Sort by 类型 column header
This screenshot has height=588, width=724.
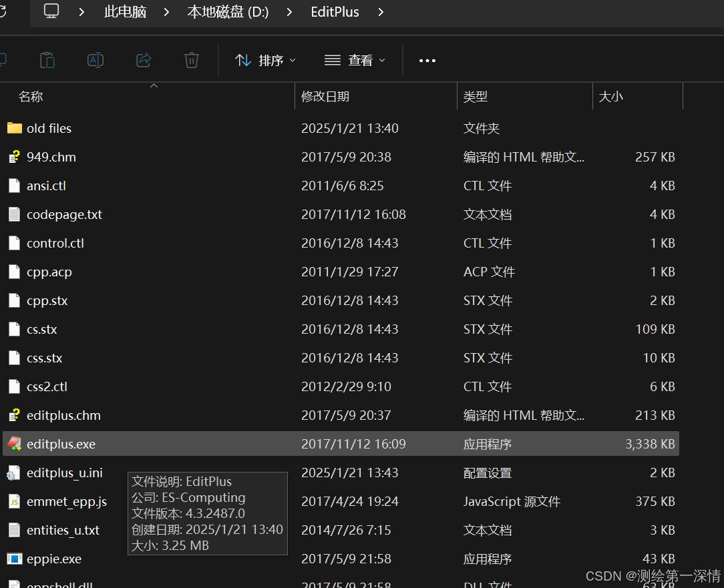[x=476, y=97]
